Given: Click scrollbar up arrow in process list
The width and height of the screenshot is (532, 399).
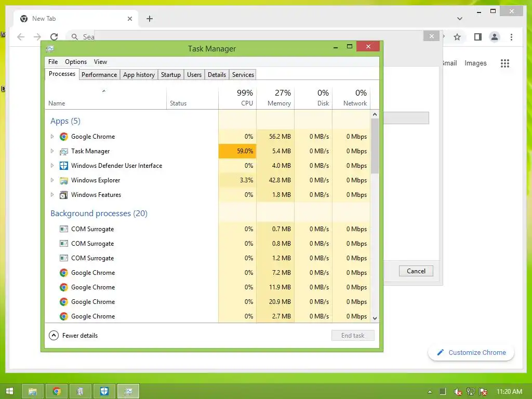Looking at the screenshot, I should 375,114.
